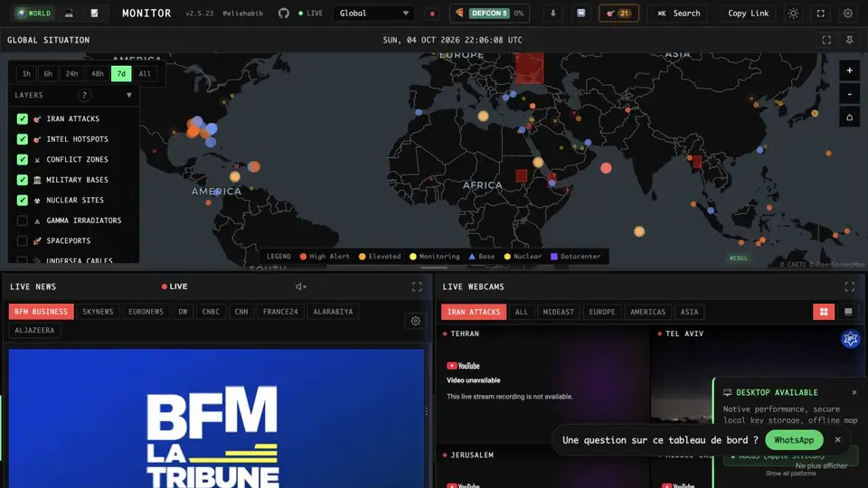The width and height of the screenshot is (868, 488).
Task: Select the All time range
Action: point(145,73)
